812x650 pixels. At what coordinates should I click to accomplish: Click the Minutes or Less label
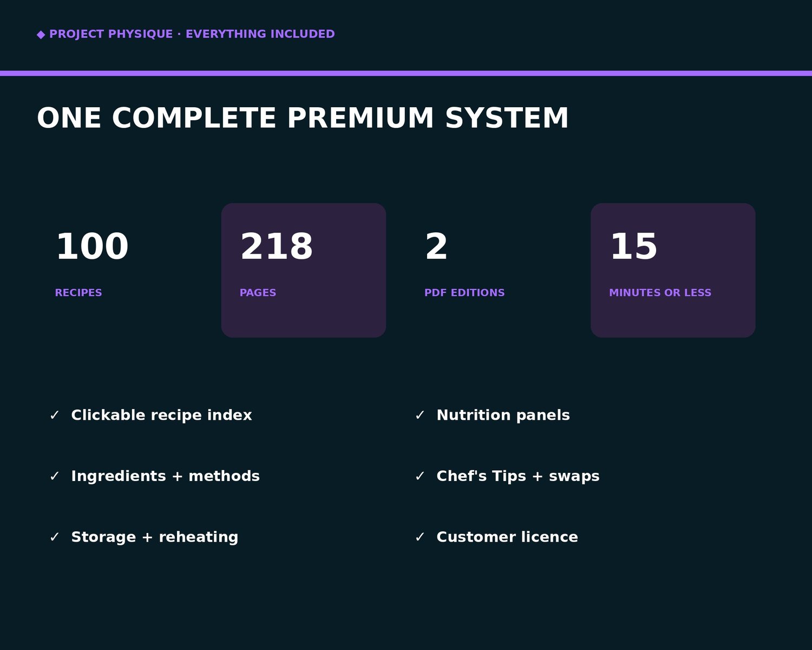660,292
